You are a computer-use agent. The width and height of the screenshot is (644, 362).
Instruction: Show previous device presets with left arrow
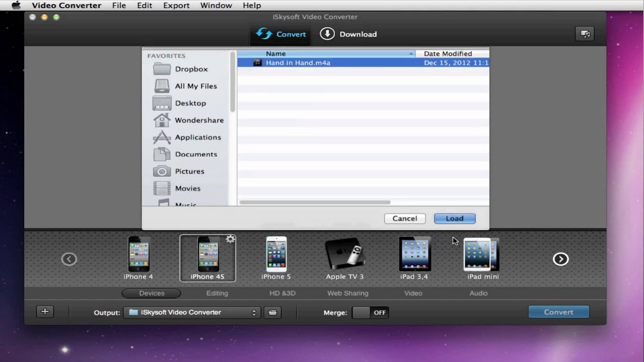pos(69,259)
